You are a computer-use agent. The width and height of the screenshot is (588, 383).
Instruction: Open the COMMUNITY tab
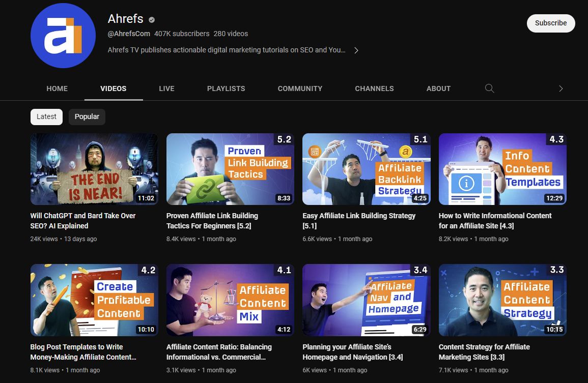(x=300, y=89)
